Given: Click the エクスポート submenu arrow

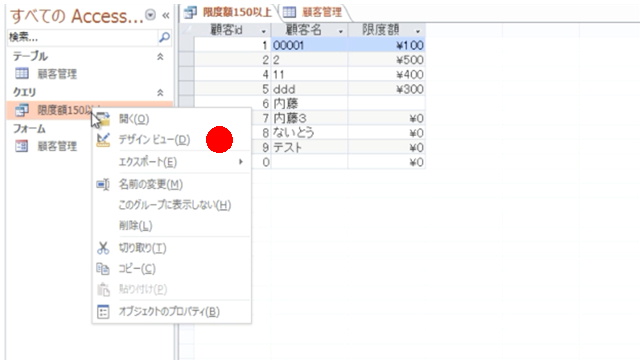Looking at the screenshot, I should (x=241, y=162).
